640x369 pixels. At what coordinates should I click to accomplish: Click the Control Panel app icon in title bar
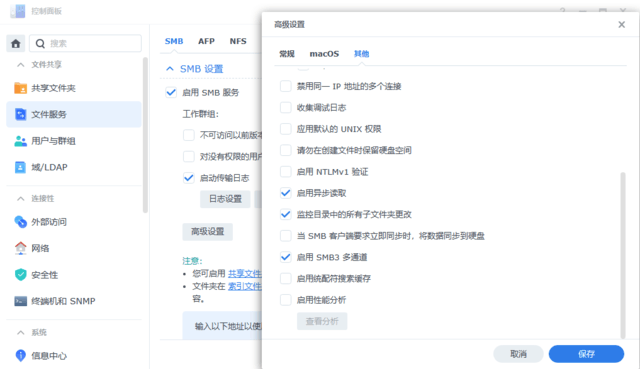coord(18,11)
